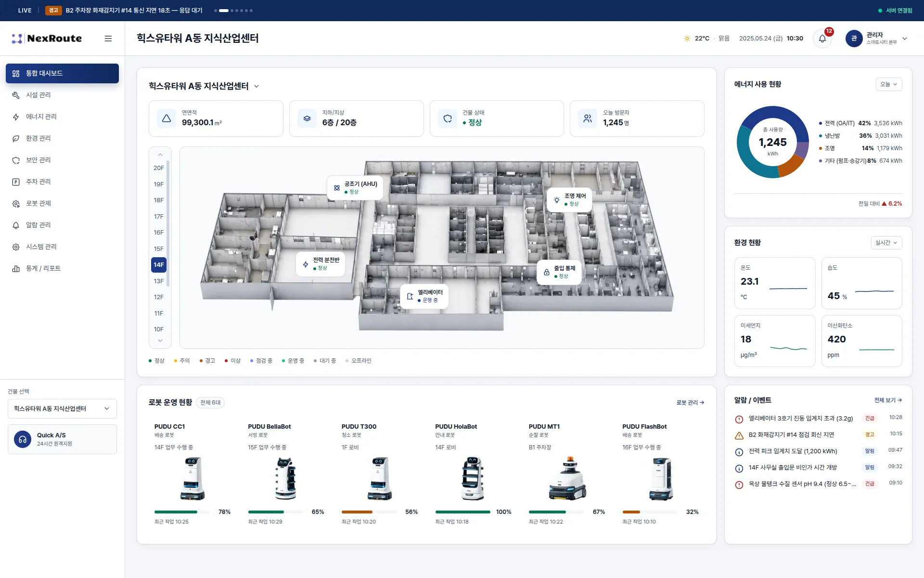Image resolution: width=924 pixels, height=578 pixels.
Task: Click the PUDU MT1 robot image
Action: [x=567, y=478]
